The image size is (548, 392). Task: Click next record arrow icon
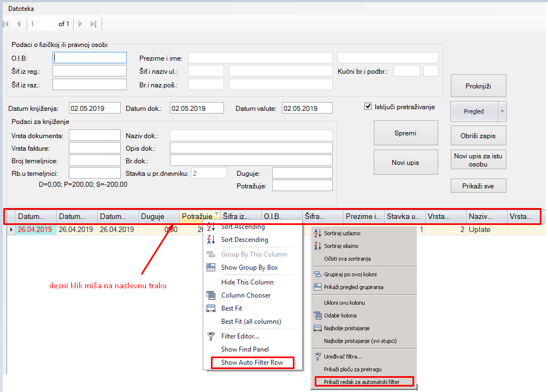(x=80, y=24)
